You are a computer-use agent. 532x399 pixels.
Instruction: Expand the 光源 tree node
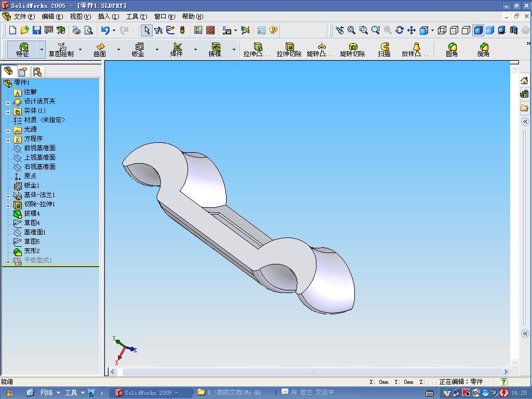coord(8,131)
